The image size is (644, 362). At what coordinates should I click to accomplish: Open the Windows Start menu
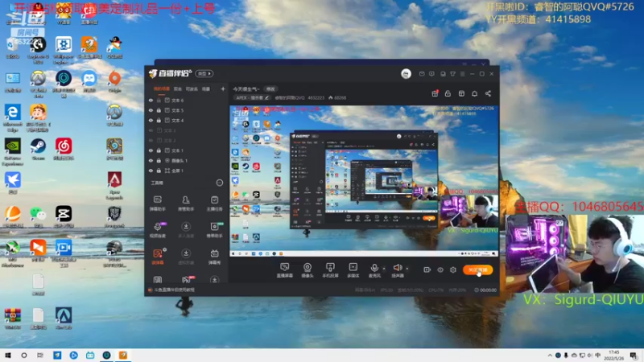(x=8, y=355)
